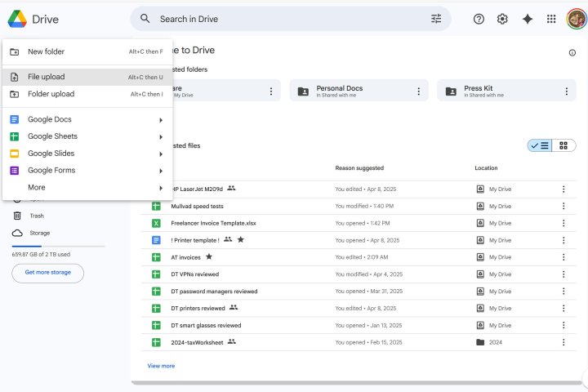
Task: Open more actions for HP LaserJet M209d
Action: [x=563, y=189]
